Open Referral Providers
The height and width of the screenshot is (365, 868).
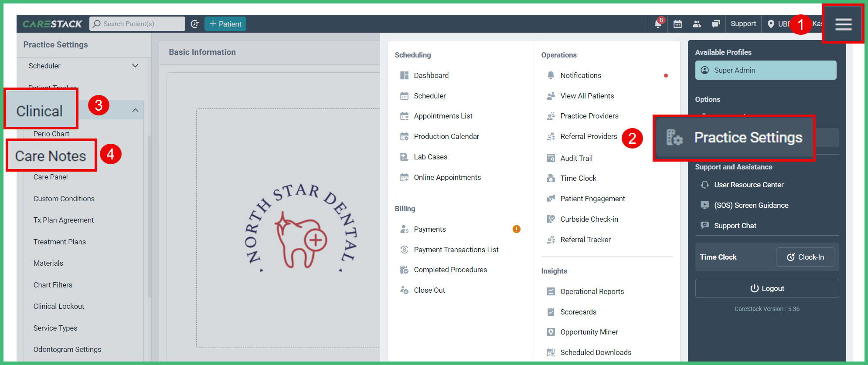pos(589,136)
